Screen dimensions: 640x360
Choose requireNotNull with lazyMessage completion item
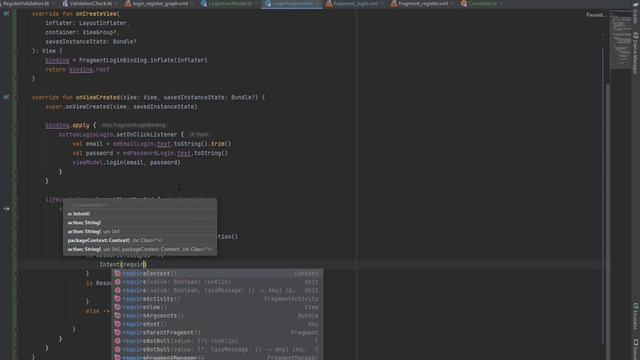[x=218, y=349]
